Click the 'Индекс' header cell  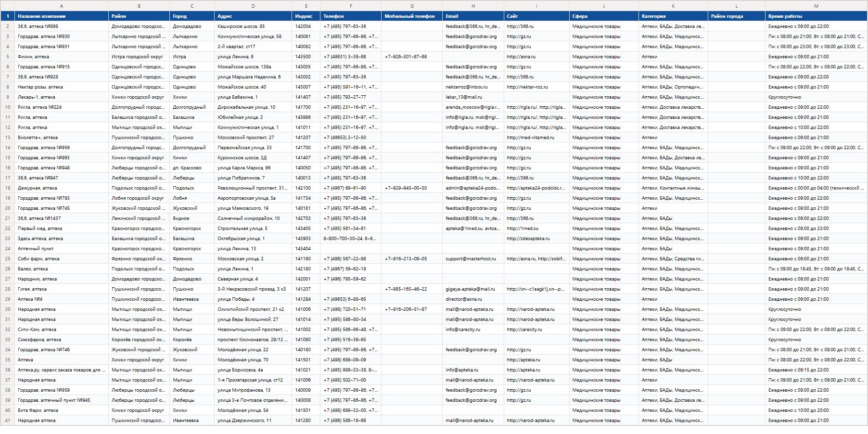306,16
